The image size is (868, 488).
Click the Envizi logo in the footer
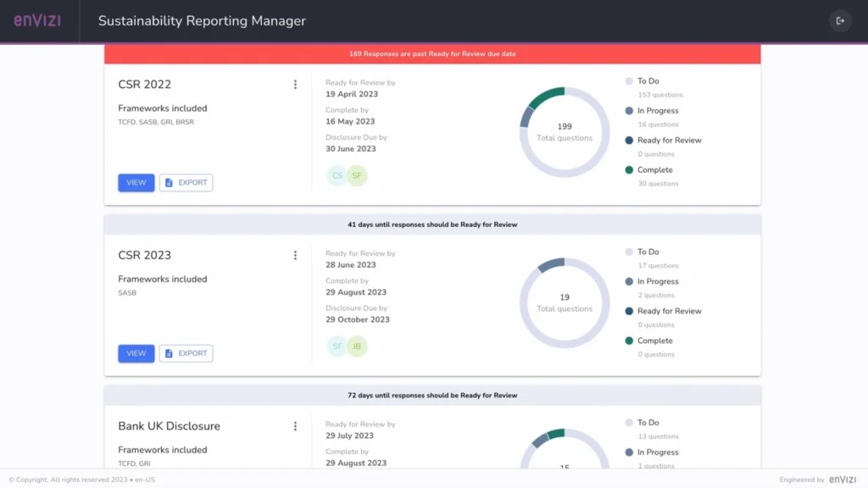[x=843, y=480]
